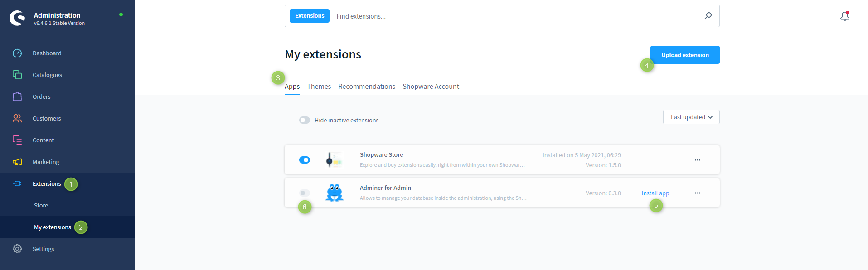
Task: Open Shopware Store three-dot context menu
Action: (697, 160)
